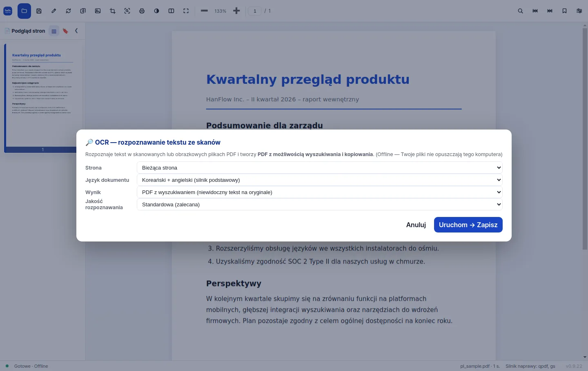
Task: Click the search magnifier icon
Action: point(520,11)
